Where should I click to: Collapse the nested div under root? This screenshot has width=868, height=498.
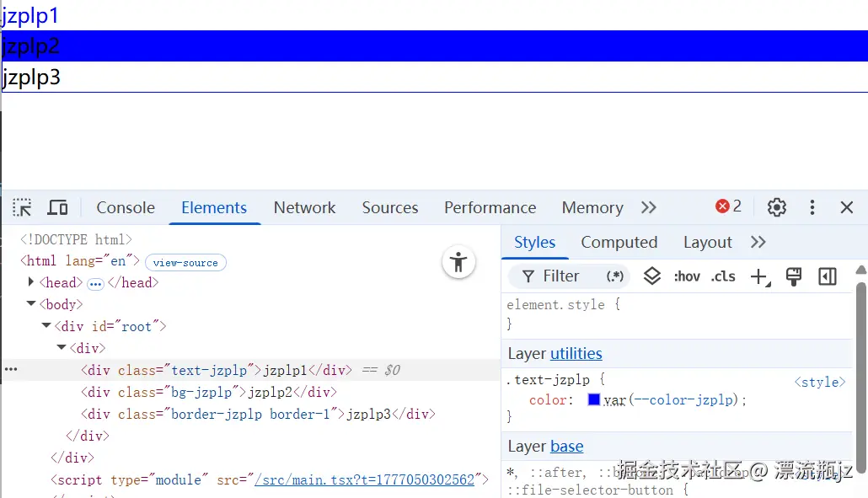point(62,347)
